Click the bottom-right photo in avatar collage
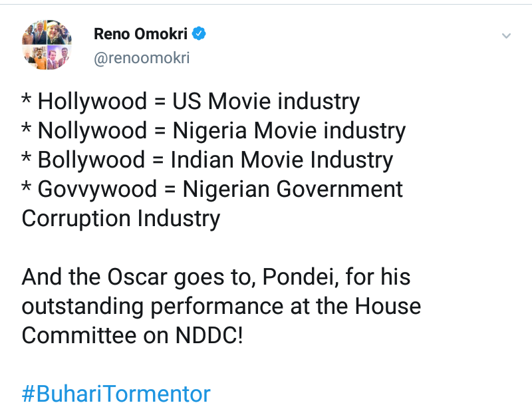The width and height of the screenshot is (532, 419). 59,57
